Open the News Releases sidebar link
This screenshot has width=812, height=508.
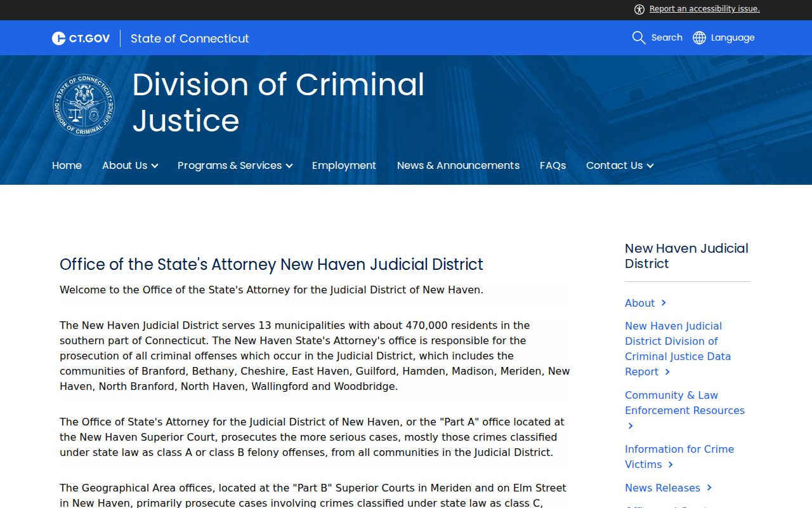[x=662, y=488]
